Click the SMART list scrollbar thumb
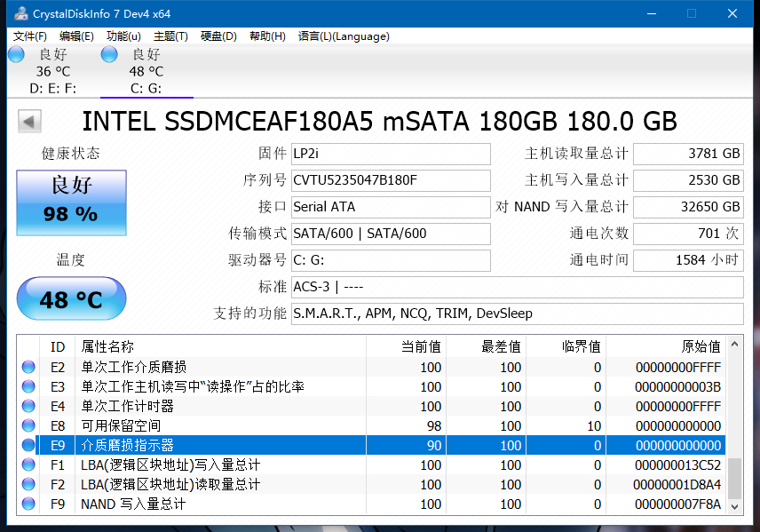The width and height of the screenshot is (760, 532). pos(734,478)
